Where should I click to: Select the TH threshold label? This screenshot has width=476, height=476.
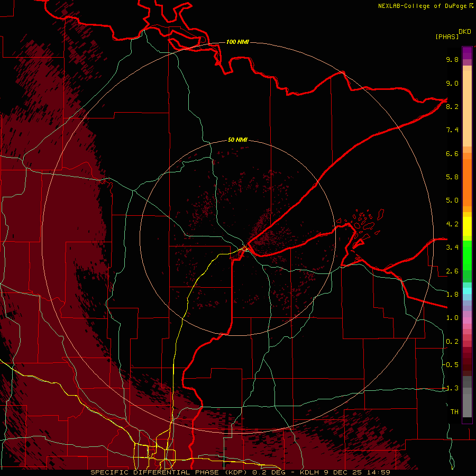tap(454, 412)
